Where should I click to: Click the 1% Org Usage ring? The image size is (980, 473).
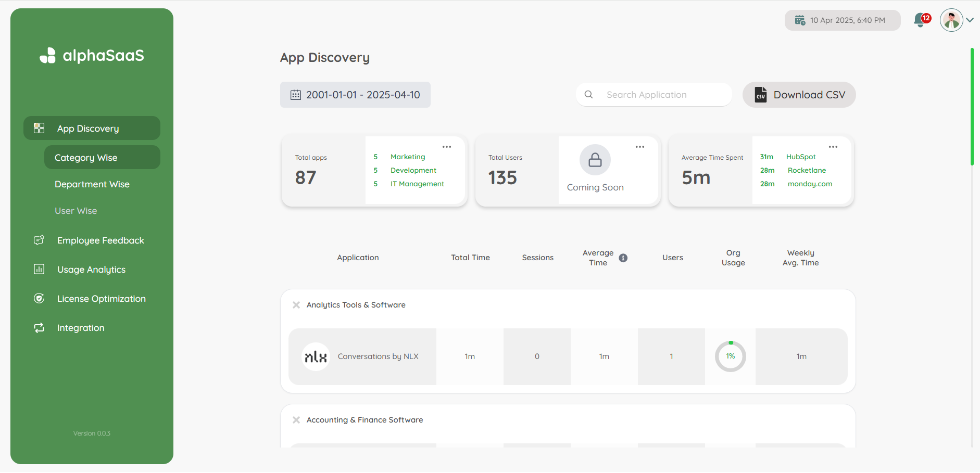(731, 356)
